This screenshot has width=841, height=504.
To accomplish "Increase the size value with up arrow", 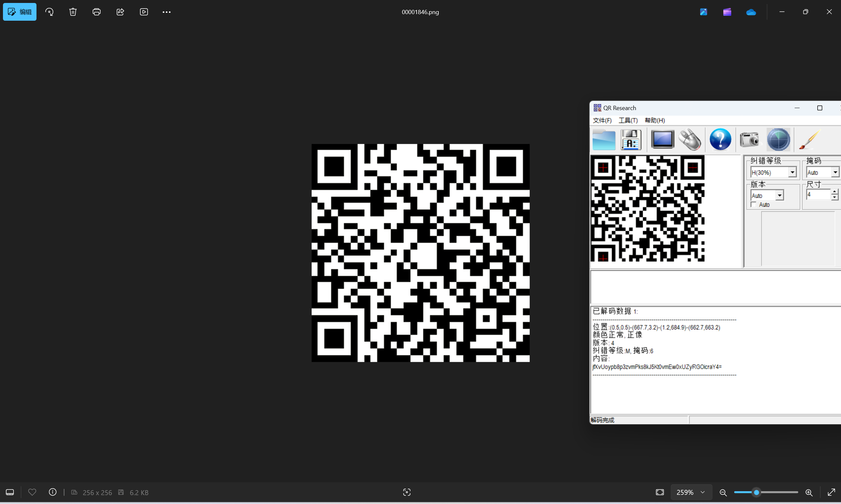I will coord(834,192).
